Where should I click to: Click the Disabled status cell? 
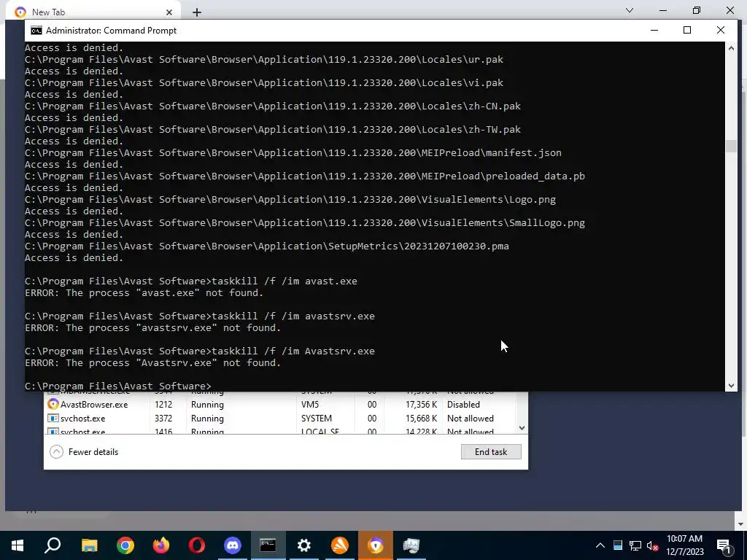tap(463, 404)
